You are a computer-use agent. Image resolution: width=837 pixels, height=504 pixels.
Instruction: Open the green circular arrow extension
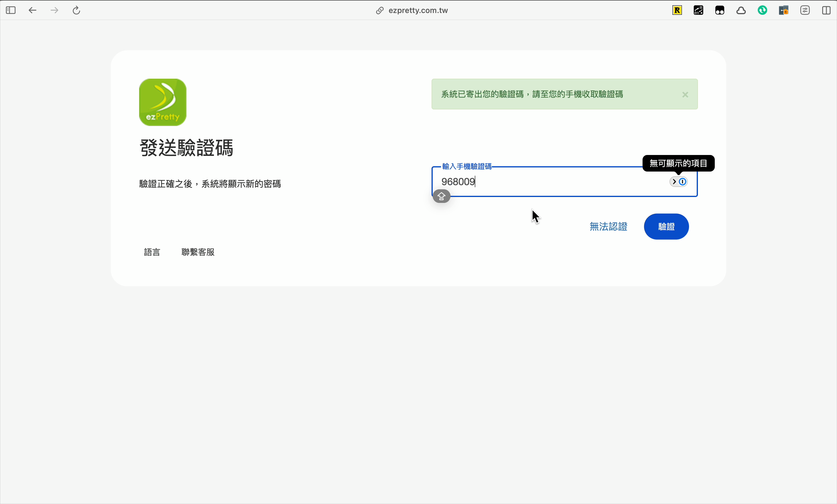point(762,10)
